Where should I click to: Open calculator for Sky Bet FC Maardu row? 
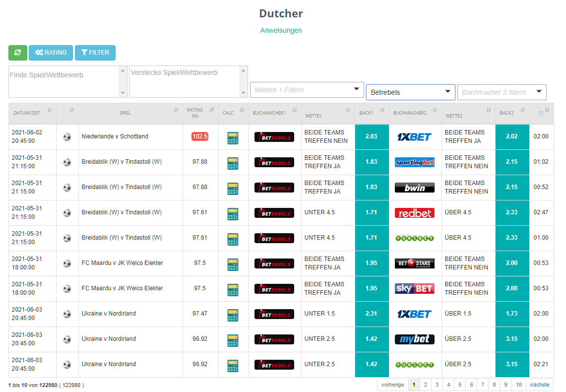click(x=233, y=289)
